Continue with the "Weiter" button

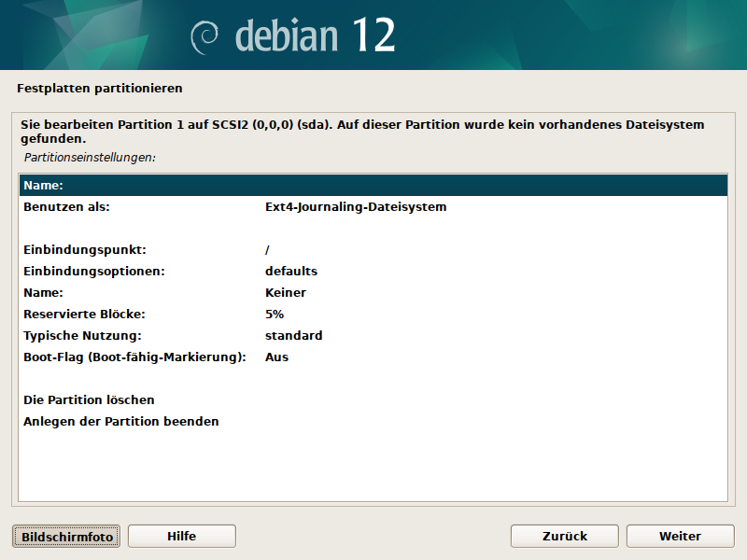click(x=680, y=536)
